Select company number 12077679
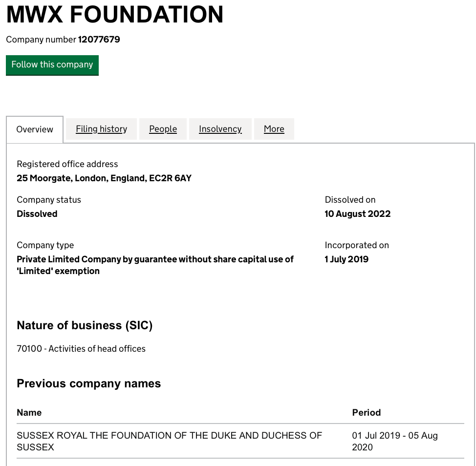476x466 pixels. coord(99,40)
